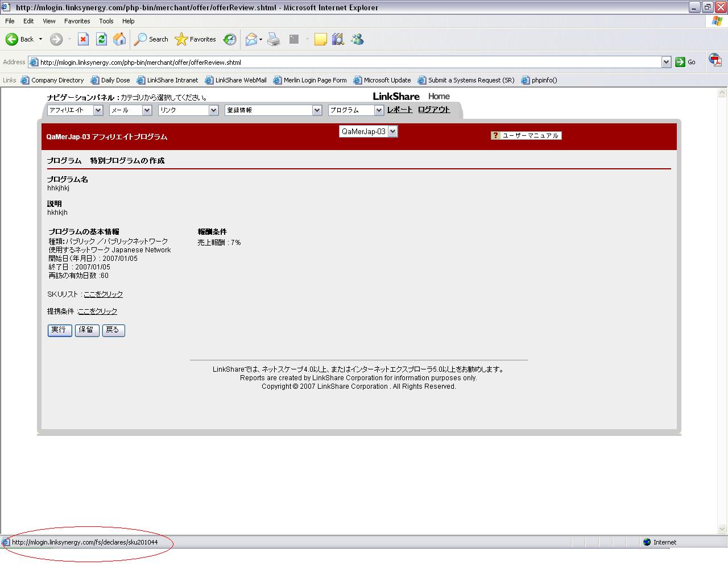This screenshot has width=728, height=582.
Task: Open the Favorites menu in menu bar
Action: (77, 21)
